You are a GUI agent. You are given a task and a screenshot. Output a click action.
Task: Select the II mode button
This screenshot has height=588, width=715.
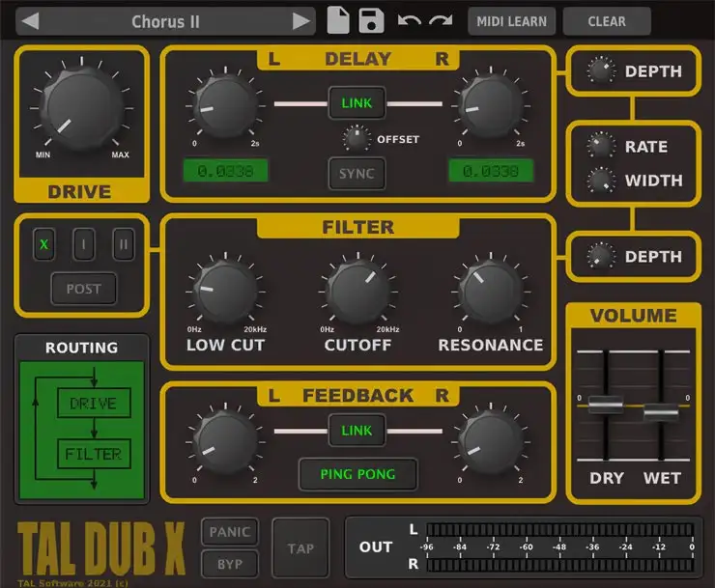point(124,244)
